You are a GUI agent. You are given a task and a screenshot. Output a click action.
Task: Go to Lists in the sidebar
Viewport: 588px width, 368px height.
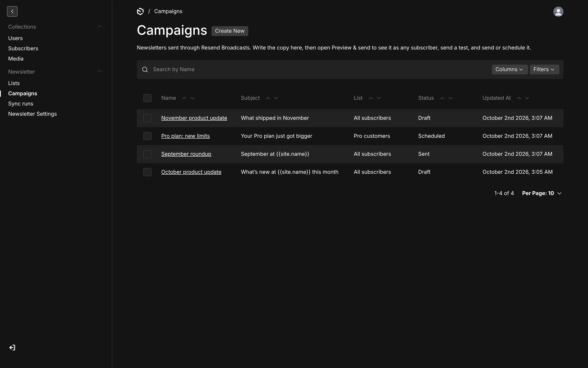(14, 83)
